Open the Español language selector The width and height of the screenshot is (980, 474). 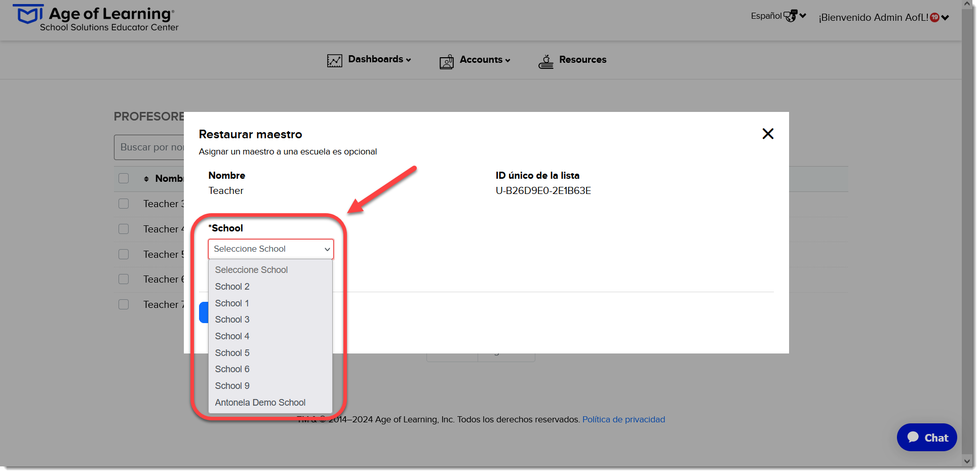point(778,16)
